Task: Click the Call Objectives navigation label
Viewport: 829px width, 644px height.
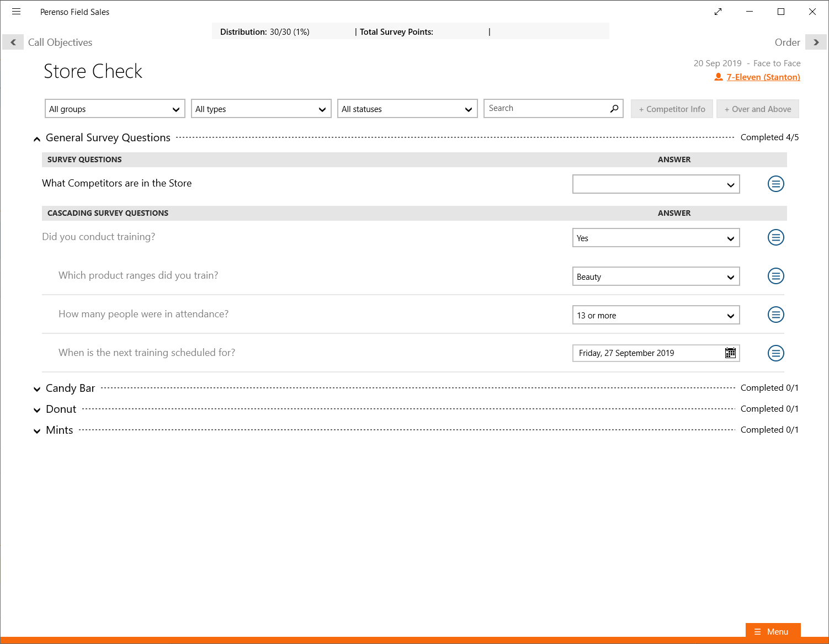Action: coord(60,42)
